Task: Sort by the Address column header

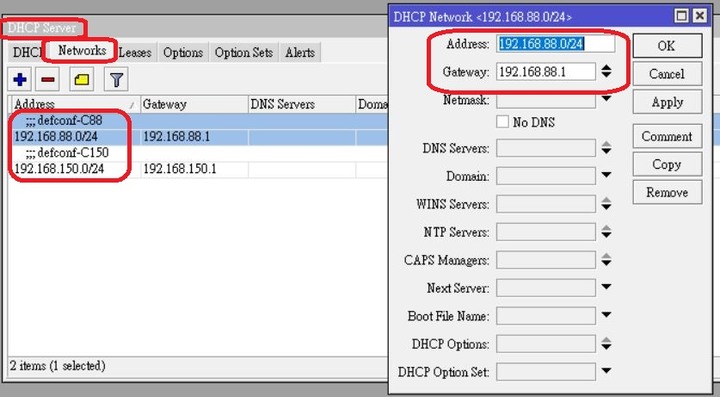Action: pos(75,104)
